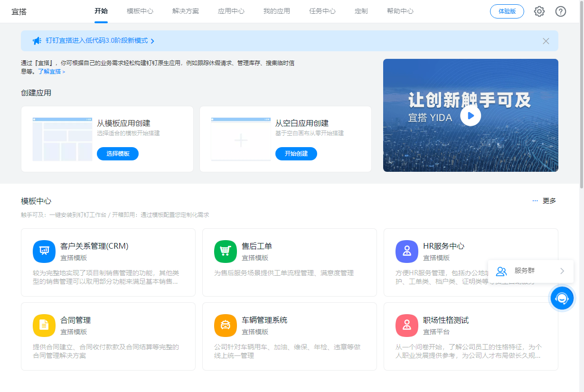Go to the 应用中心 tab
Screen dimensions: 584x392
click(231, 11)
